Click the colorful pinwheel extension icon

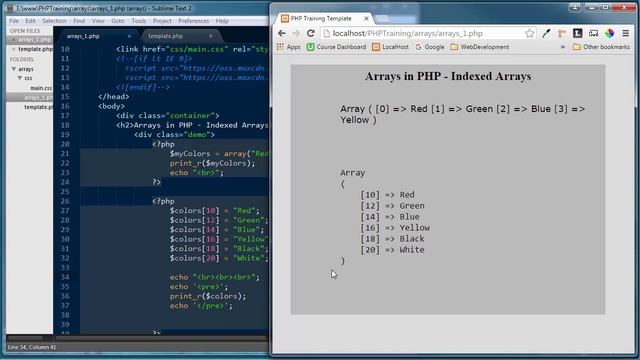pos(609,33)
